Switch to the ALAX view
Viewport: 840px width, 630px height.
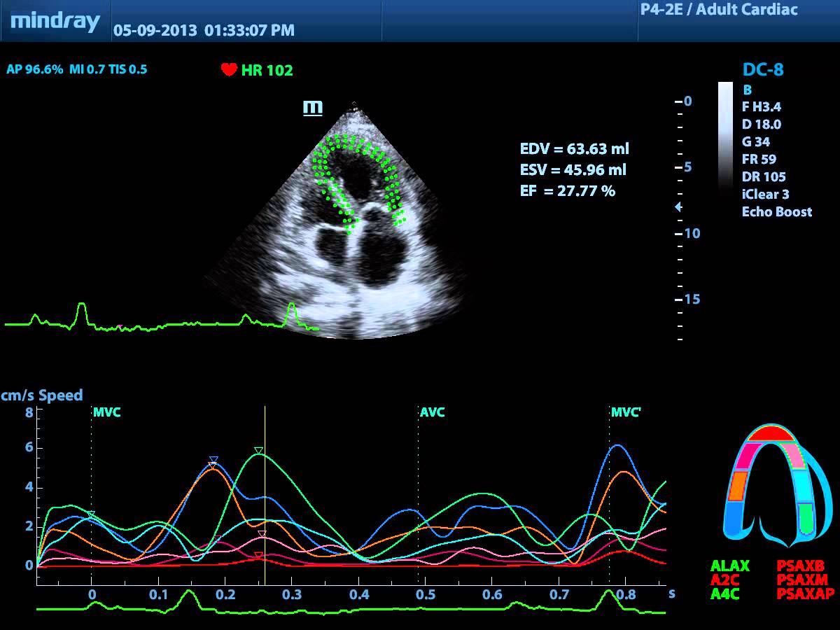729,566
